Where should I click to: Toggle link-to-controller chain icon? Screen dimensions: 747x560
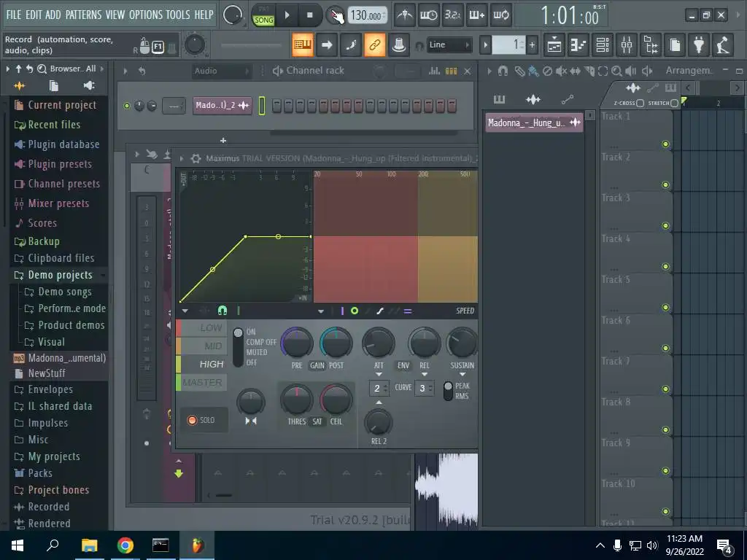374,44
